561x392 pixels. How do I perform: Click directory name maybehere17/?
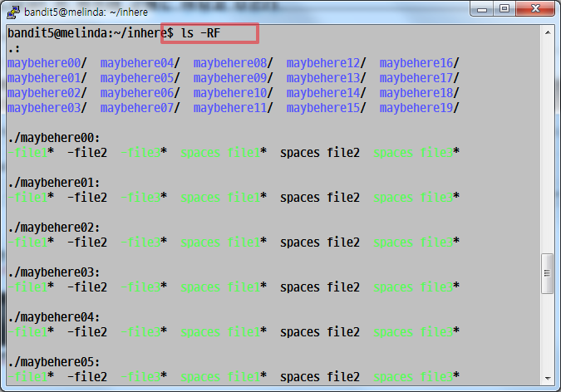pos(420,78)
